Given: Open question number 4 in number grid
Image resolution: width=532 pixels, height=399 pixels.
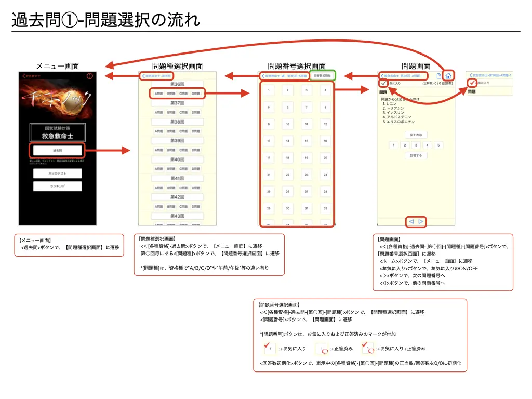Looking at the screenshot, I should tap(325, 90).
